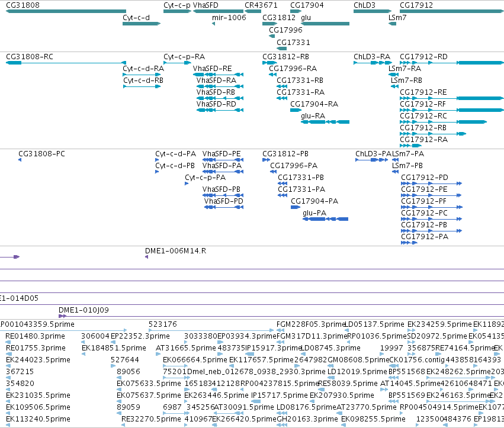This screenshot has height=428, width=504.
Task: Click transcript VhaSFD-RD
Action: 220,110
